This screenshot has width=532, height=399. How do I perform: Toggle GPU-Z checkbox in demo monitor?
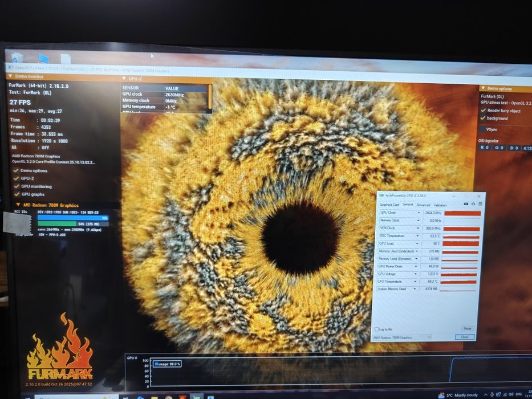(x=16, y=178)
